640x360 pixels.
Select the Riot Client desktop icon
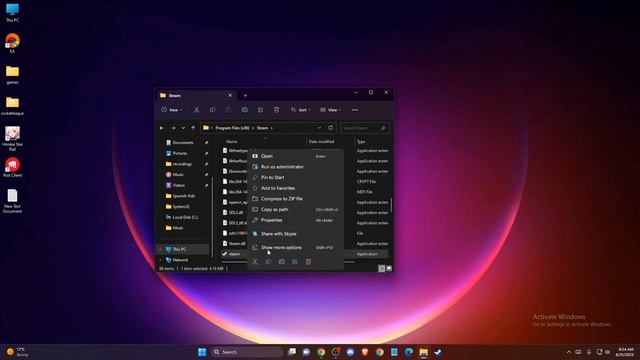pyautogui.click(x=12, y=168)
